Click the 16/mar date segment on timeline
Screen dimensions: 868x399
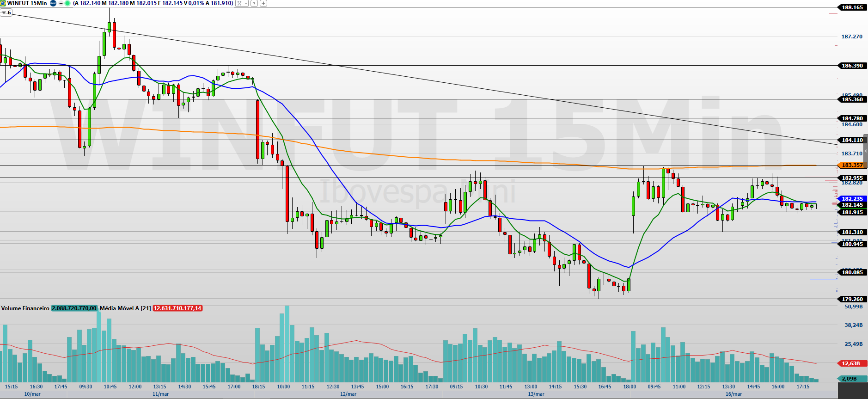click(734, 394)
